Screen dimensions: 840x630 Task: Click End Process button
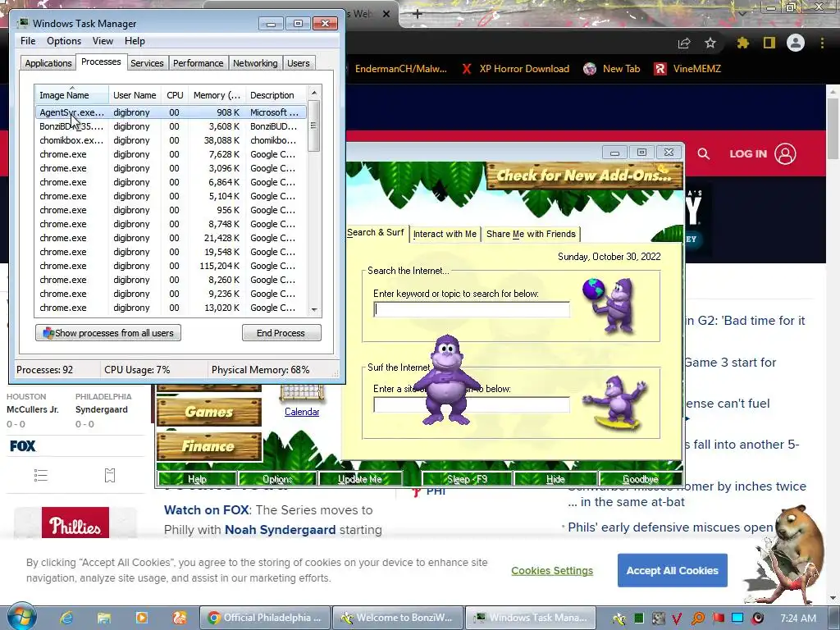click(281, 333)
